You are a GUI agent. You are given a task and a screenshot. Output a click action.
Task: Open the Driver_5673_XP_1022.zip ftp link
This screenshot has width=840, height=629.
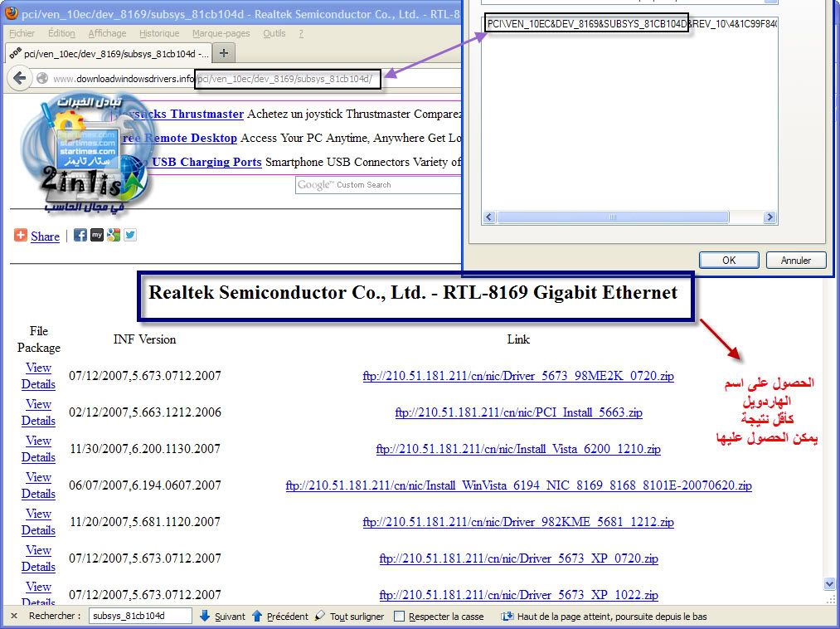coord(518,595)
